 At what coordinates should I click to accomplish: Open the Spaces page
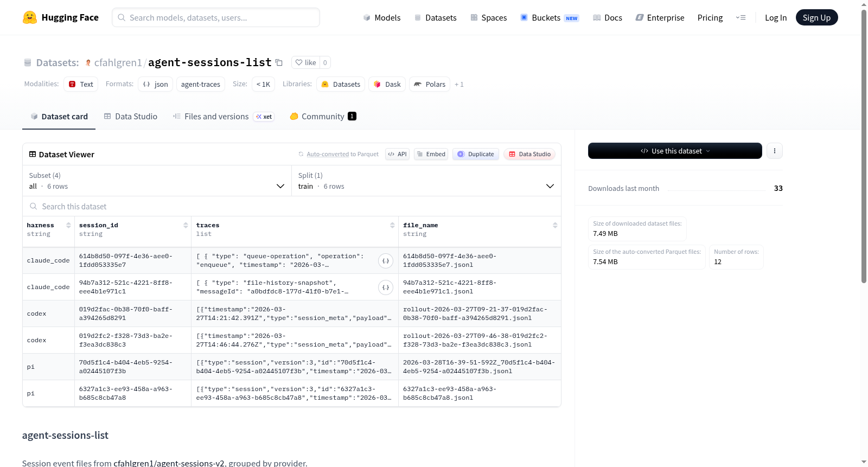pos(488,17)
